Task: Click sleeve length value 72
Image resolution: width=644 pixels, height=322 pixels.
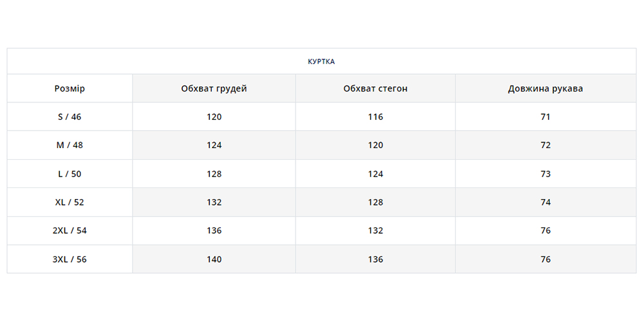Action: tap(545, 146)
